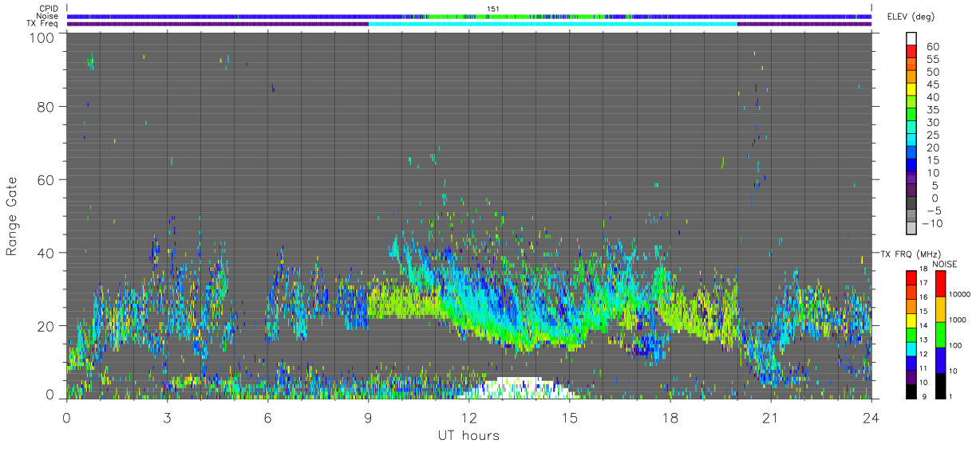This screenshot has width=980, height=452.
Task: Select green NOISE swatch between 100 and 1000
Action: coord(940,335)
